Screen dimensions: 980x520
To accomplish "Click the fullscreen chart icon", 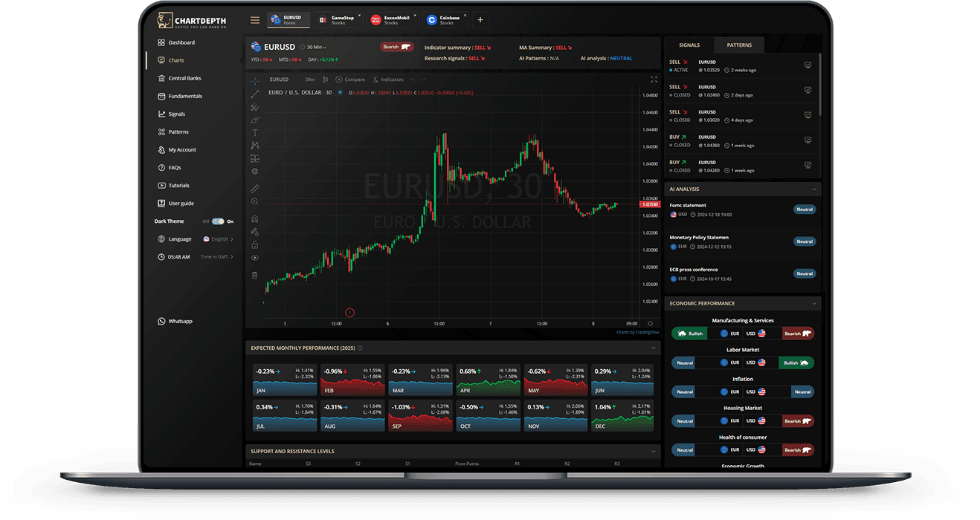I will (654, 79).
